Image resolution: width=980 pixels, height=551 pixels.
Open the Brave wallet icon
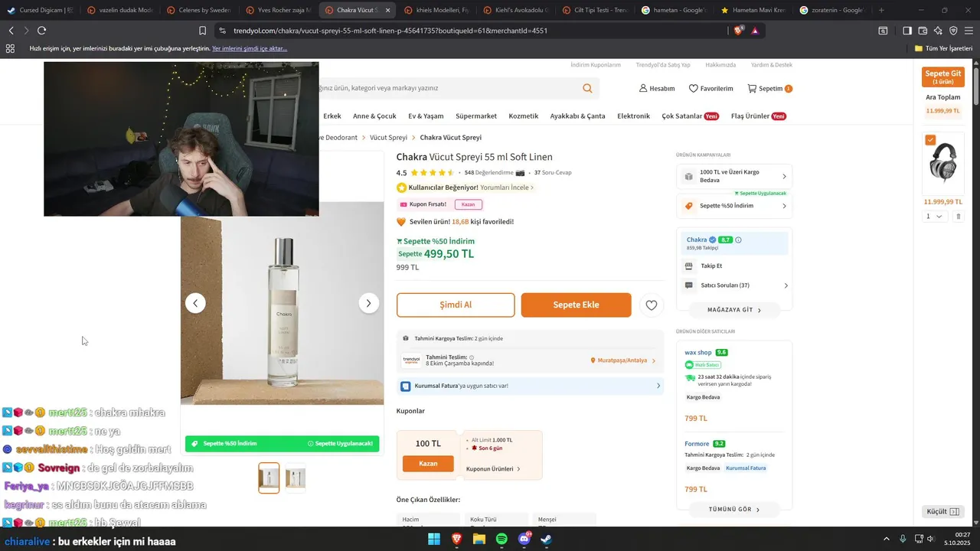point(923,31)
